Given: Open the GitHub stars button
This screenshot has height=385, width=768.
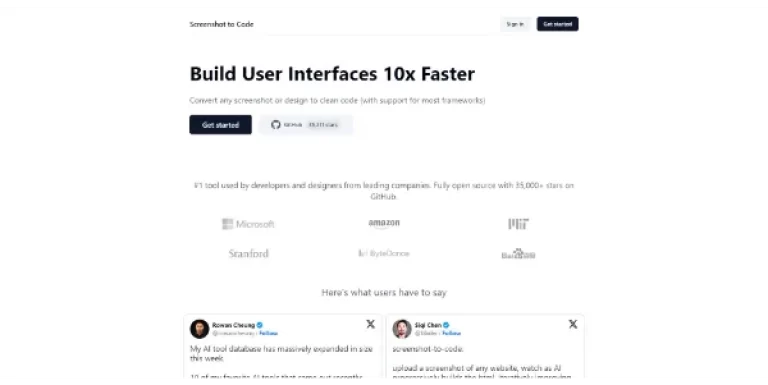Looking at the screenshot, I should click(x=306, y=125).
